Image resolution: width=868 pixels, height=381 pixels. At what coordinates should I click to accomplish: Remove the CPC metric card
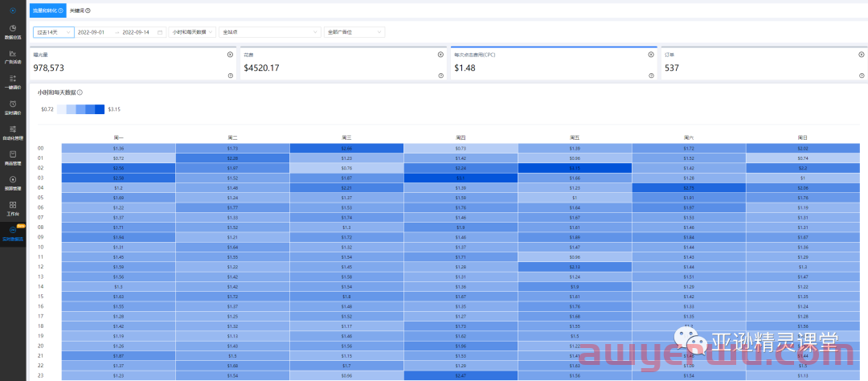click(x=651, y=55)
